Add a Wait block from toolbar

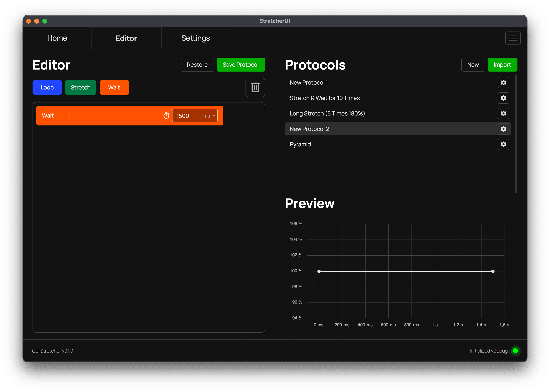click(x=114, y=87)
